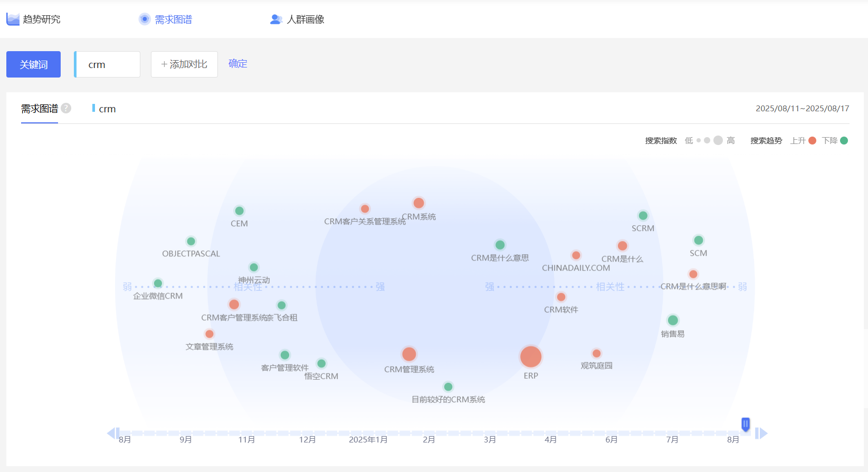868x472 pixels.
Task: Click the 需求图谱 target icon
Action: (x=145, y=19)
